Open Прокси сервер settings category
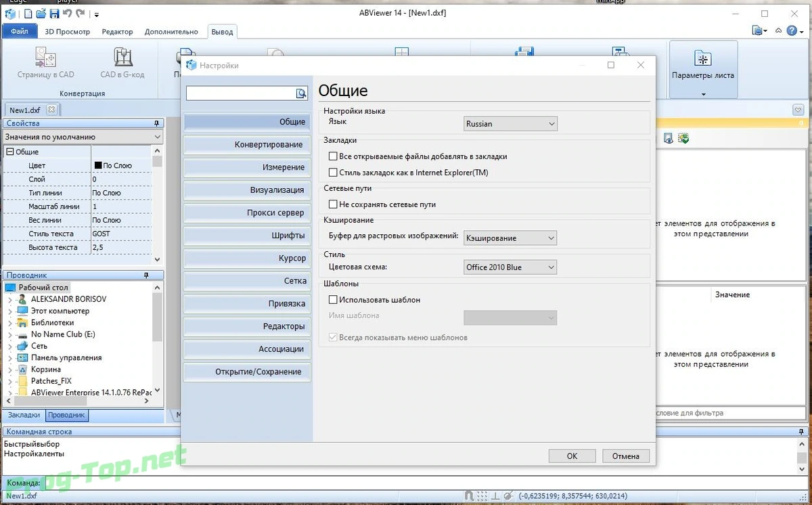Screen dimensions: 812x505 coord(247,213)
